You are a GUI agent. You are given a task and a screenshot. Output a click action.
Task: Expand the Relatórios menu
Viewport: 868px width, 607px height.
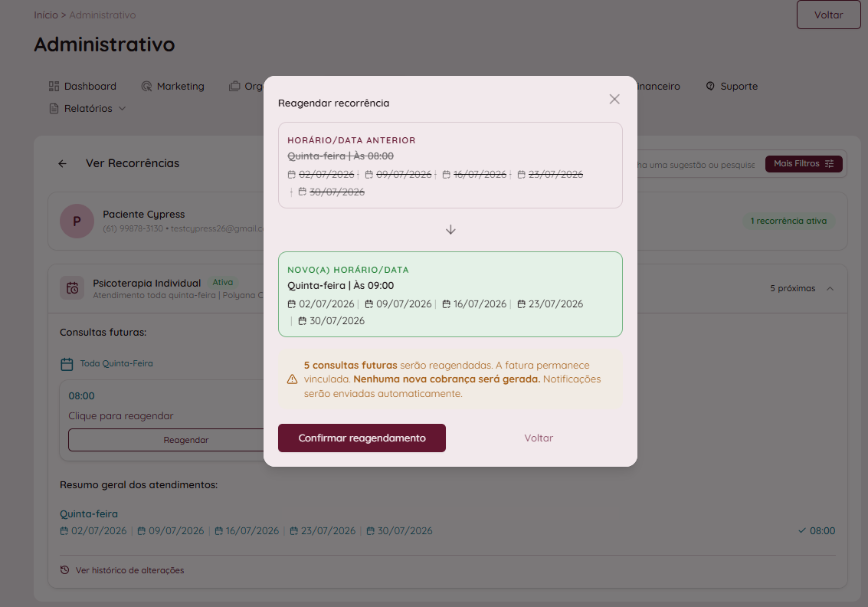tap(87, 109)
